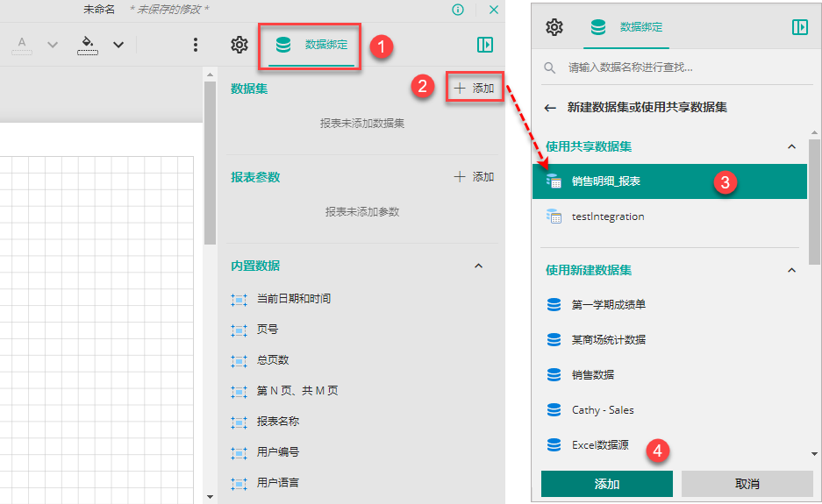Open the fill color dropdown arrow

(118, 45)
